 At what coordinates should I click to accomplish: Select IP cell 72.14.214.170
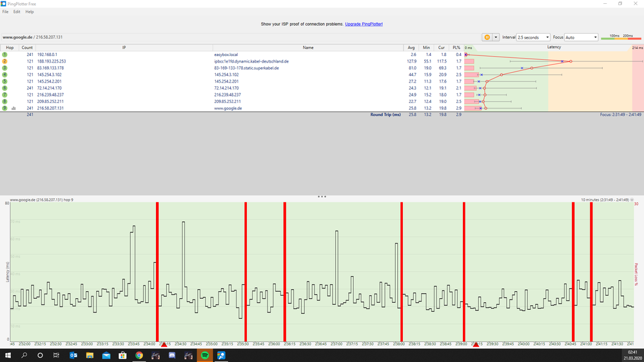tap(49, 88)
